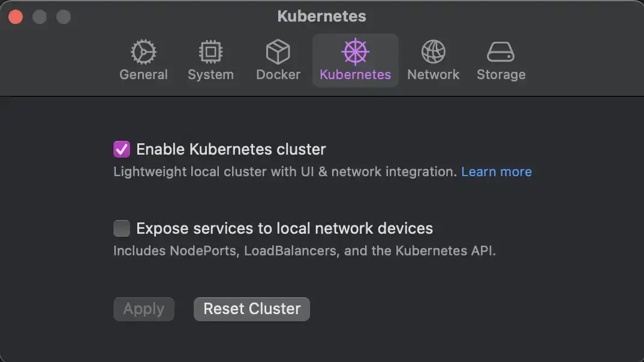This screenshot has width=644, height=362.
Task: Open the General settings gear icon
Action: click(143, 52)
